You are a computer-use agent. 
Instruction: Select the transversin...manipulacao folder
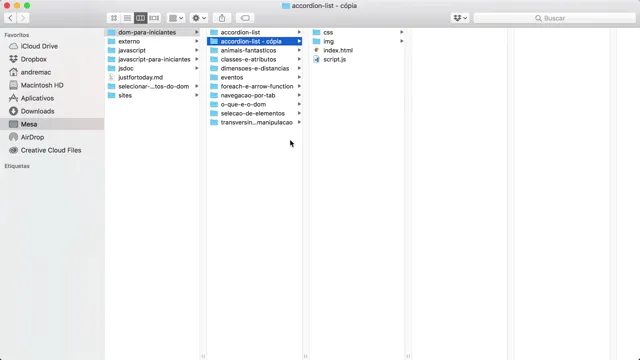point(255,122)
